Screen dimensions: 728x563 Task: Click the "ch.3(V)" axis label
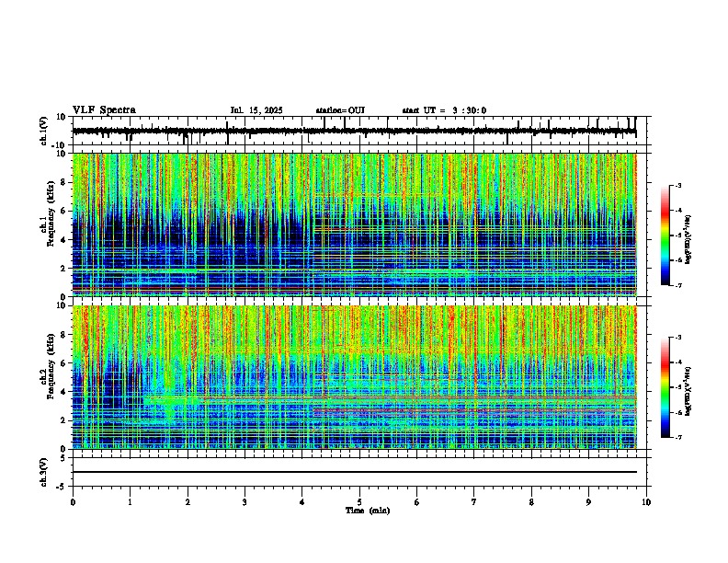pos(44,472)
